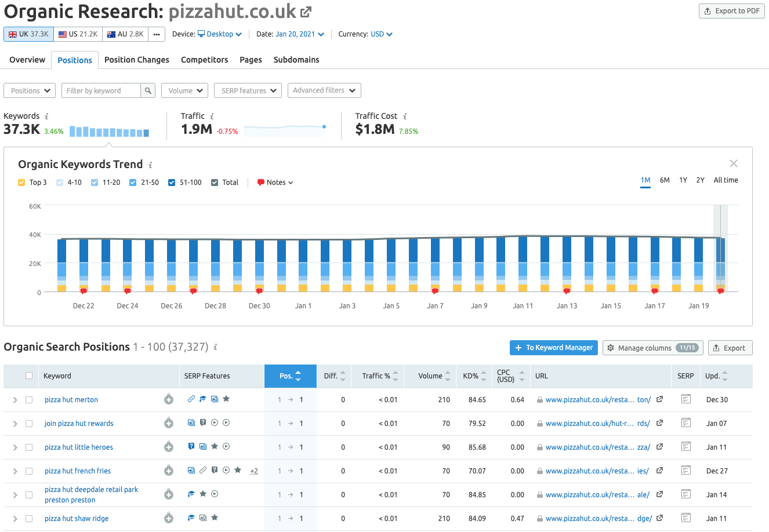This screenshot has width=769, height=532.
Task: Select the US 21.2K database tab
Action: click(x=78, y=34)
